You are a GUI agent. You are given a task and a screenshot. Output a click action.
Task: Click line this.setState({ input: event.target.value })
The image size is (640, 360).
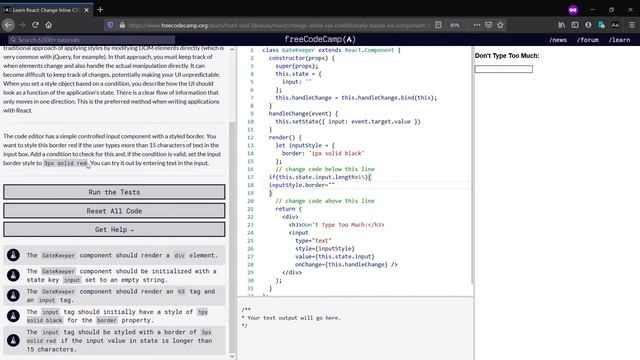[348, 121]
